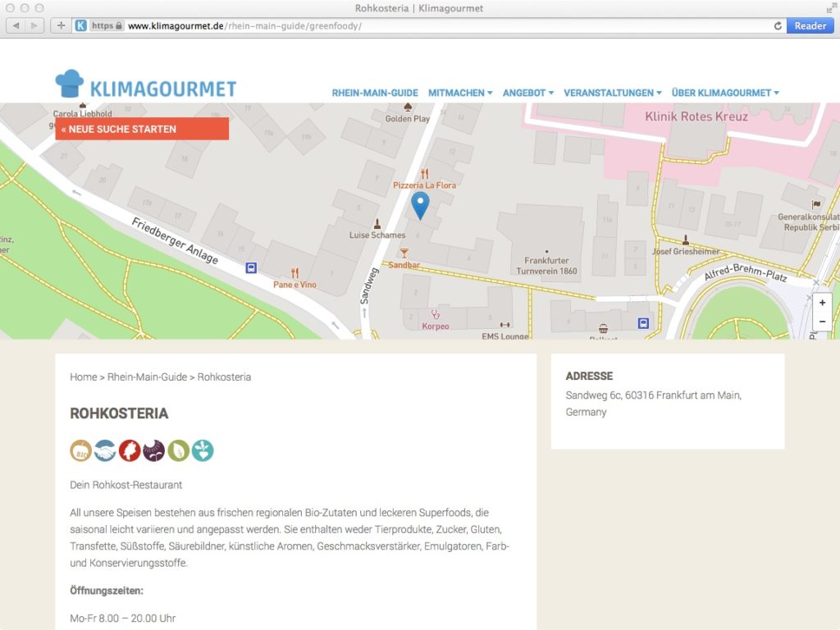This screenshot has height=630, width=840.
Task: Click the bus stop icon on Friedberger Anlage
Action: (251, 267)
